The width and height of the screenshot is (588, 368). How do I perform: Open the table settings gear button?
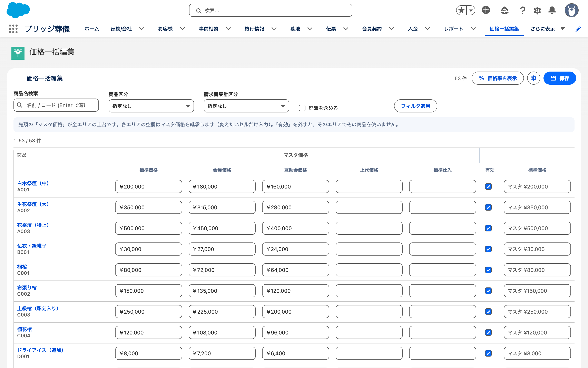tap(533, 78)
